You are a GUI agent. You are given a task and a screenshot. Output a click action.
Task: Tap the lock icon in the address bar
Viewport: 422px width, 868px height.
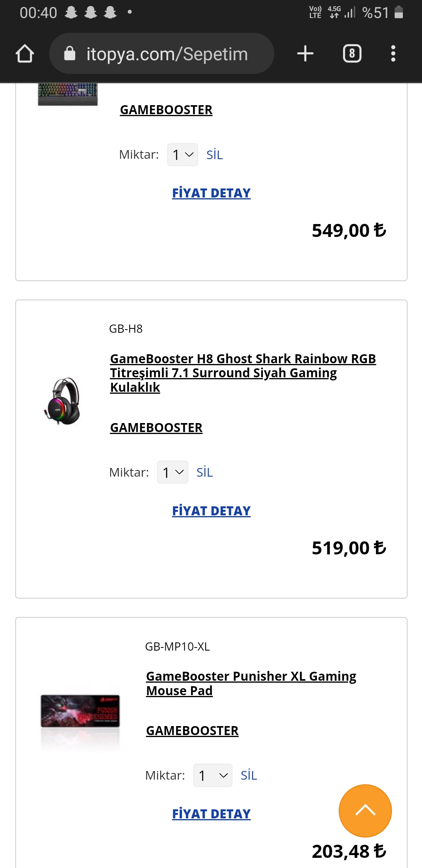coord(70,54)
